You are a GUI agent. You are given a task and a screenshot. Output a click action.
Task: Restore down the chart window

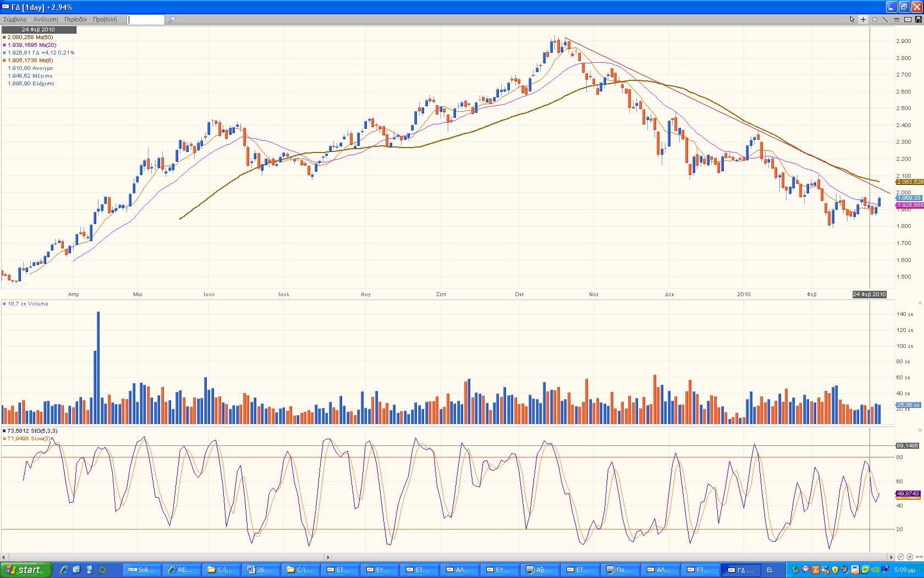(x=904, y=7)
